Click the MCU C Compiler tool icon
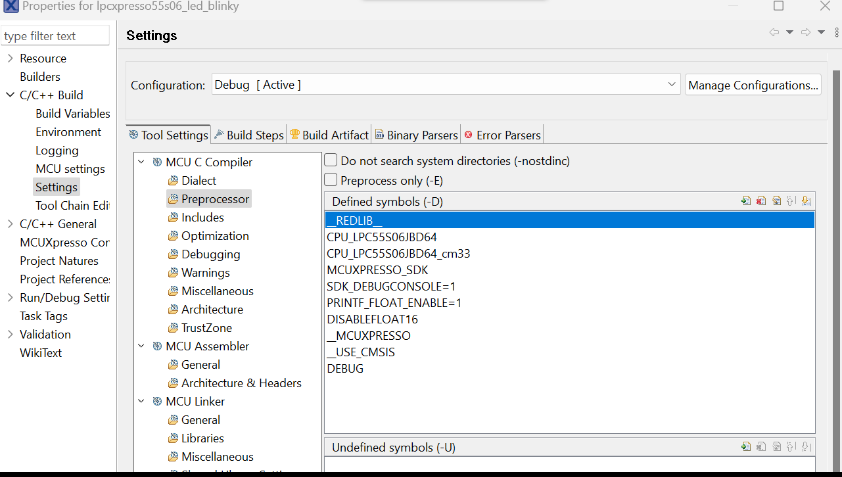The image size is (842, 477). point(157,162)
